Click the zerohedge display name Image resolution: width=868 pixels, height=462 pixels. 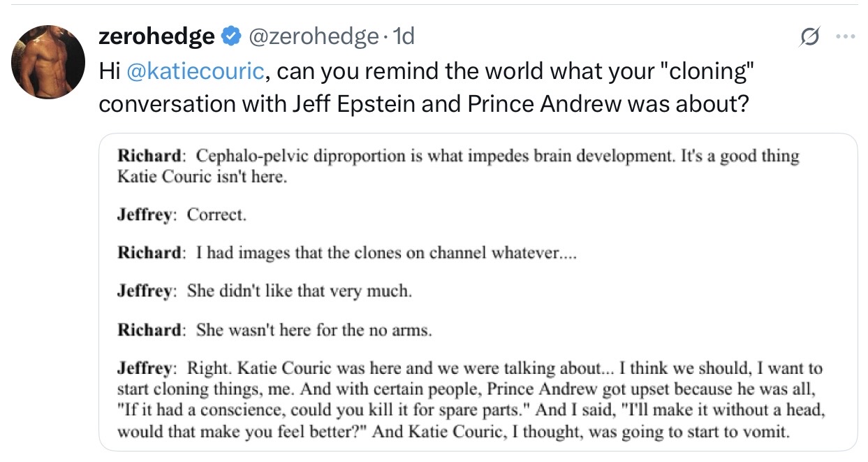tap(156, 36)
